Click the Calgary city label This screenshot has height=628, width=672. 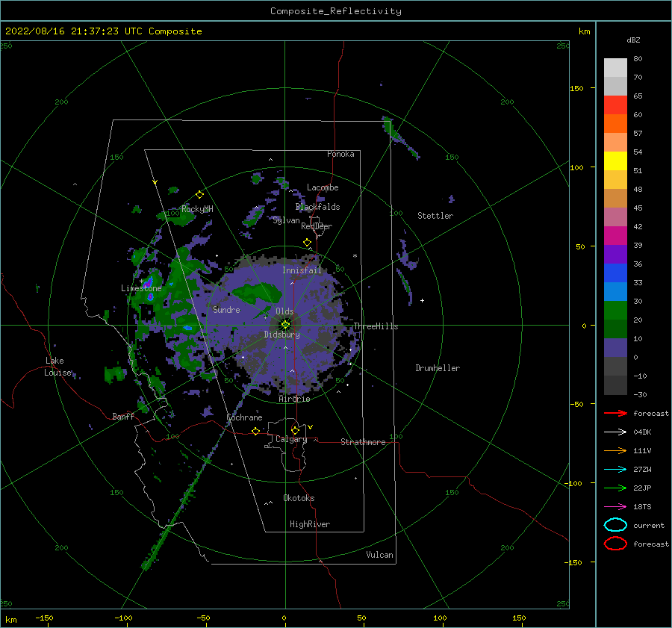pyautogui.click(x=291, y=439)
